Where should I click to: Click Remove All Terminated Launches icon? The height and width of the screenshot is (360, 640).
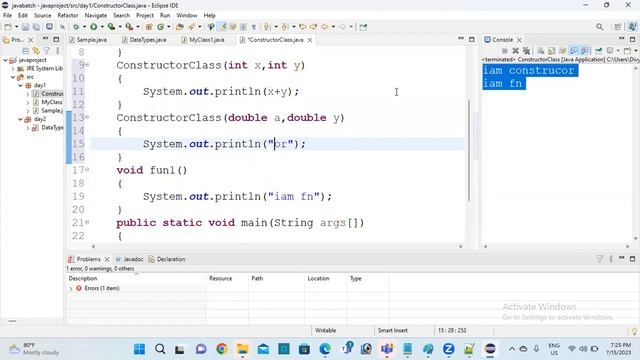[x=527, y=51]
